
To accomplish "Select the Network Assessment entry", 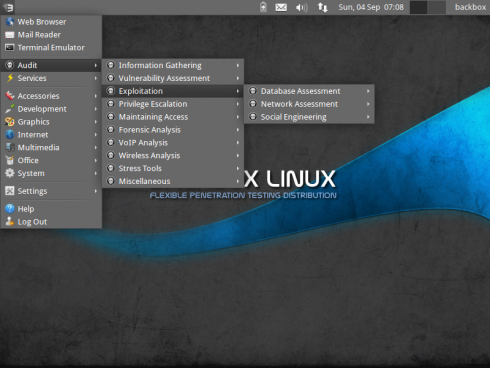I will [309, 104].
